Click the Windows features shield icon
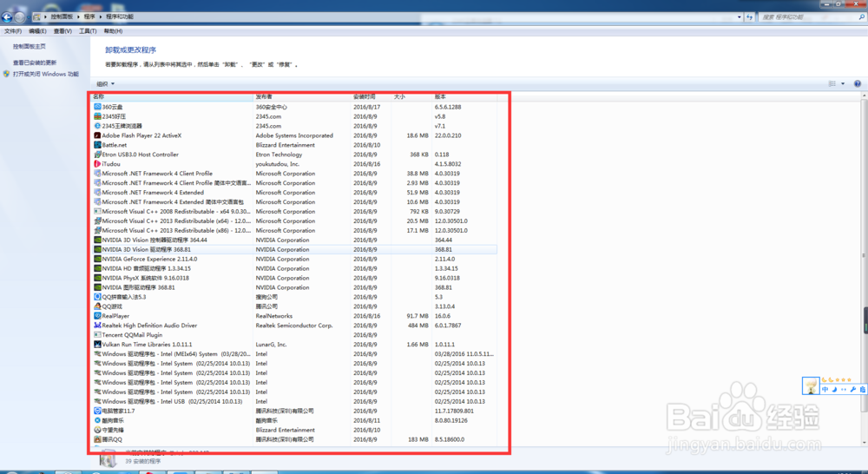 point(7,74)
